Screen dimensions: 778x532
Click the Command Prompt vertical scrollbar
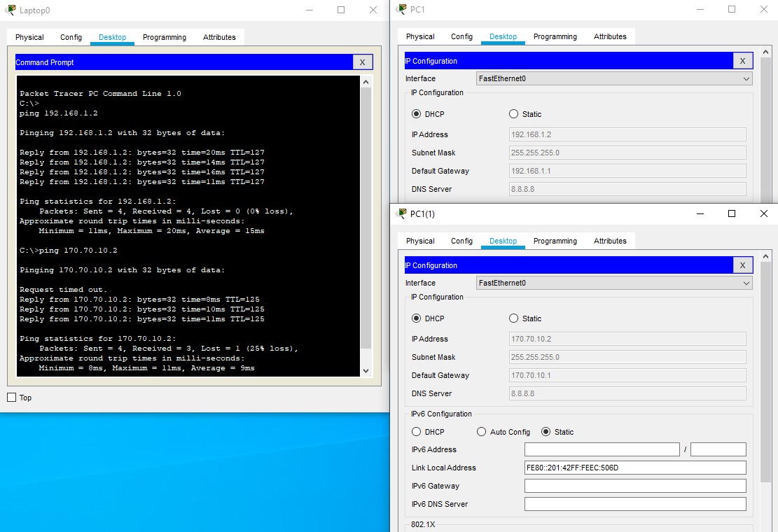(x=366, y=218)
